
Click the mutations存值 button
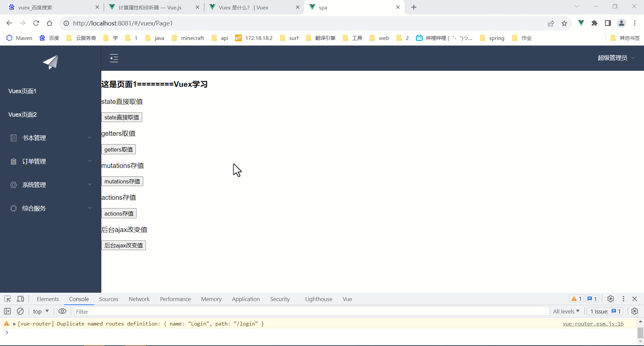click(122, 181)
